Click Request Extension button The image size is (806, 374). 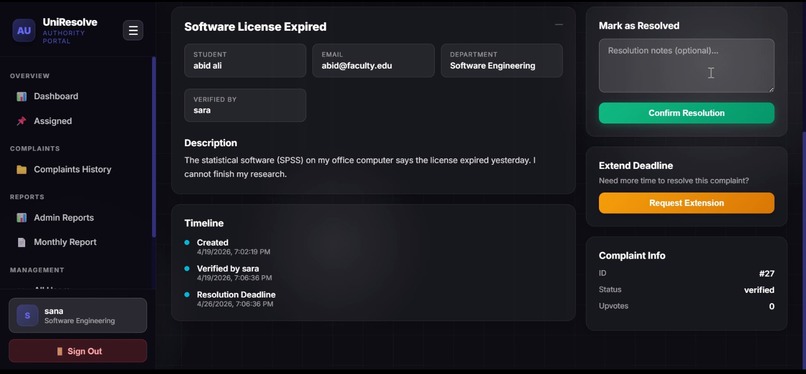[x=686, y=203]
